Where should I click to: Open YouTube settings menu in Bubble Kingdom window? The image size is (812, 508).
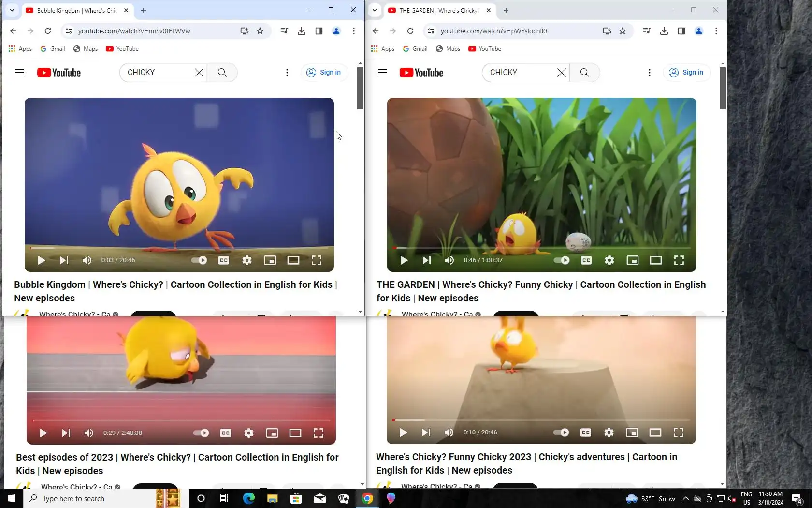point(287,73)
